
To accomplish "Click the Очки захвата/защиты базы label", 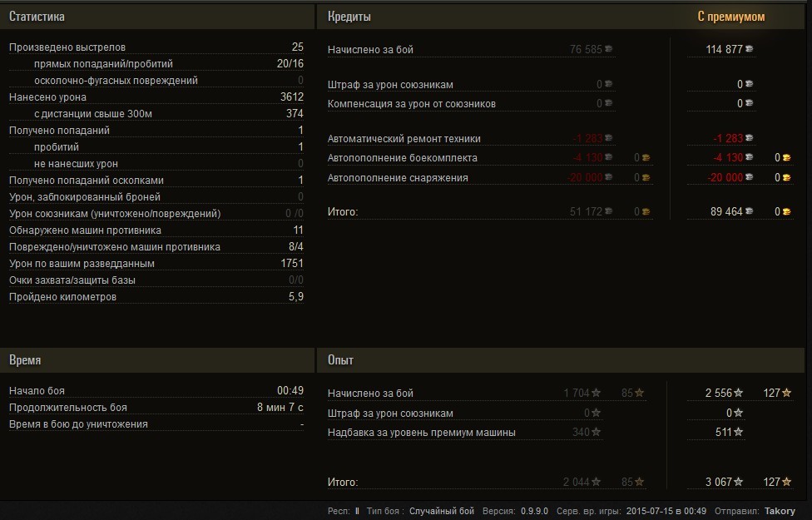I will (x=72, y=280).
